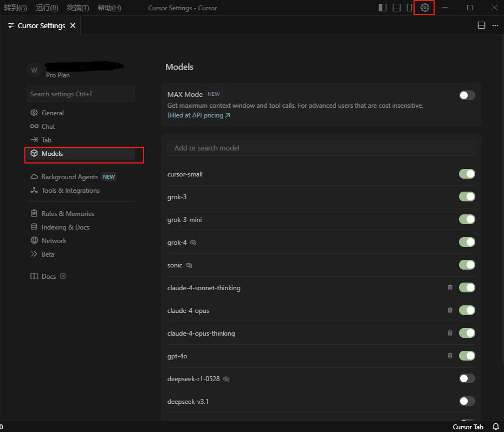This screenshot has height=432, width=504.
Task: Go to Tab settings section
Action: 81,140
